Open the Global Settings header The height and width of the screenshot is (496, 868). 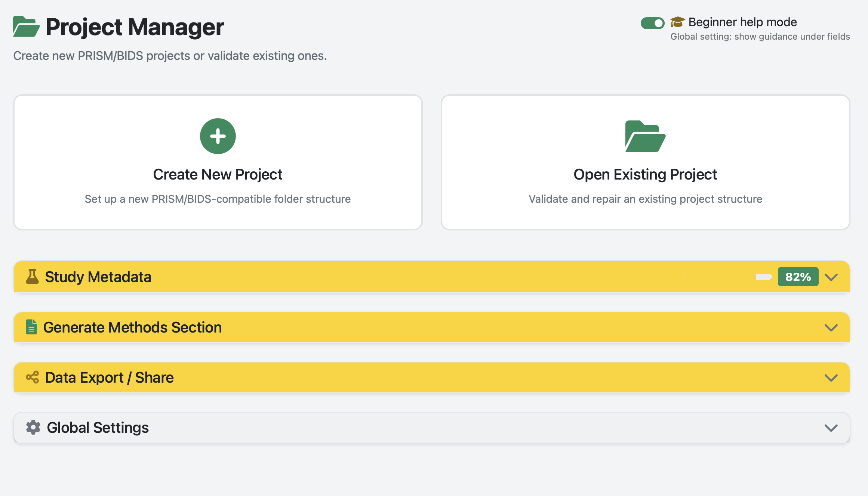click(432, 428)
